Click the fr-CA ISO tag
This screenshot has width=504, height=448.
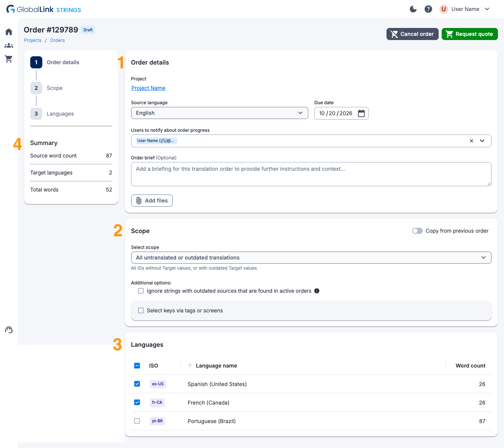pos(157,402)
